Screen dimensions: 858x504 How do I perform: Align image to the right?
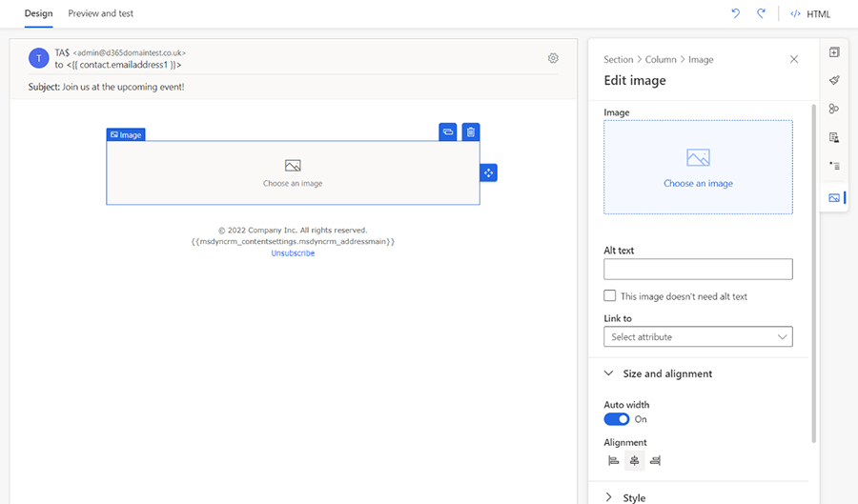pos(655,461)
